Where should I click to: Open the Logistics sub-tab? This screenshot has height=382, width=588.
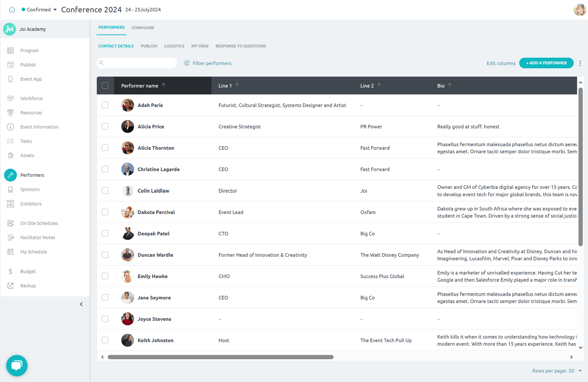(x=174, y=46)
